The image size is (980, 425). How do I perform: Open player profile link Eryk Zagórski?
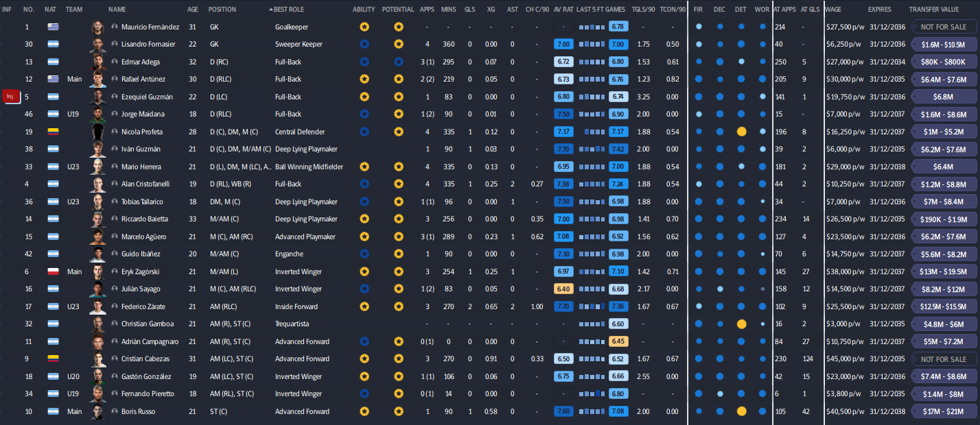pyautogui.click(x=142, y=271)
